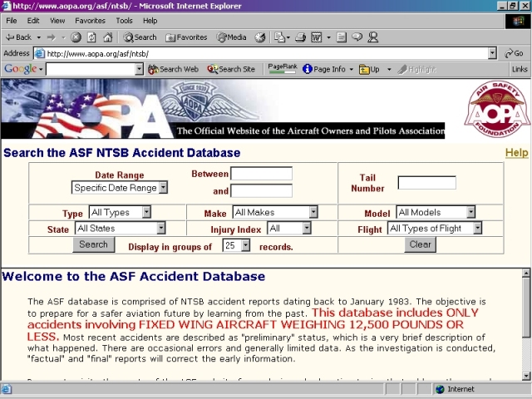The height and width of the screenshot is (399, 532).
Task: Open the Make dropdown showing All Makes
Action: [x=275, y=213]
